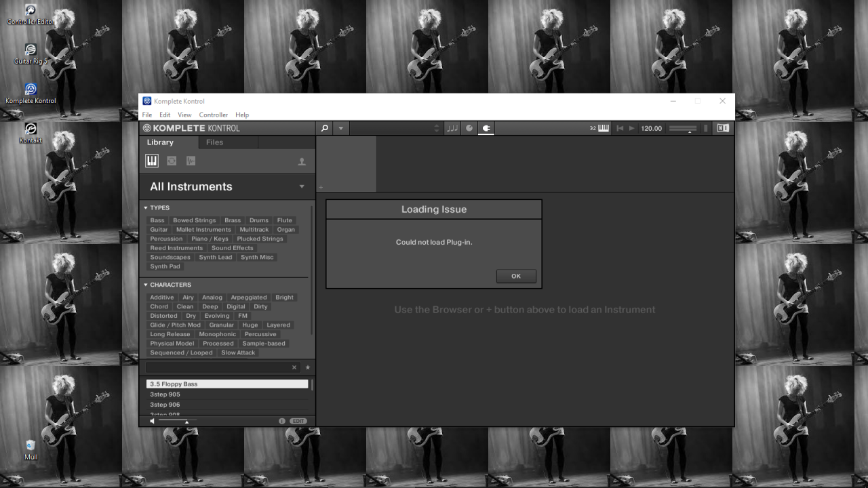Open Kontakt desktop icon
Image resolution: width=868 pixels, height=488 pixels.
point(31,133)
